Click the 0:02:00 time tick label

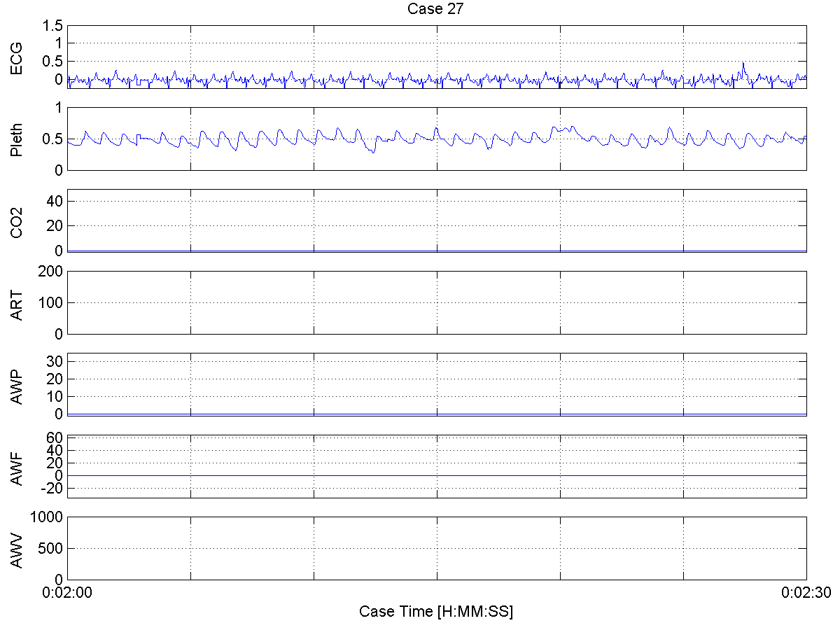point(68,592)
